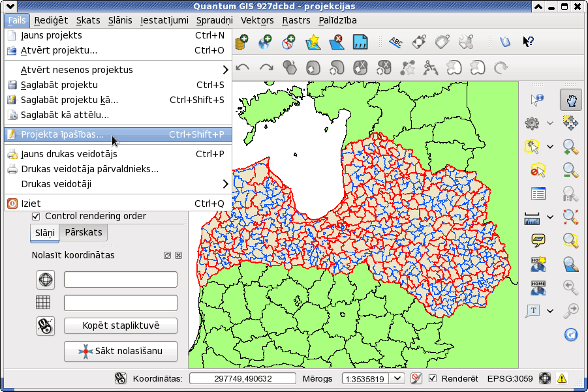Screen dimensions: 588x392
Task: Open the GPS information card icon
Action: [x=360, y=42]
